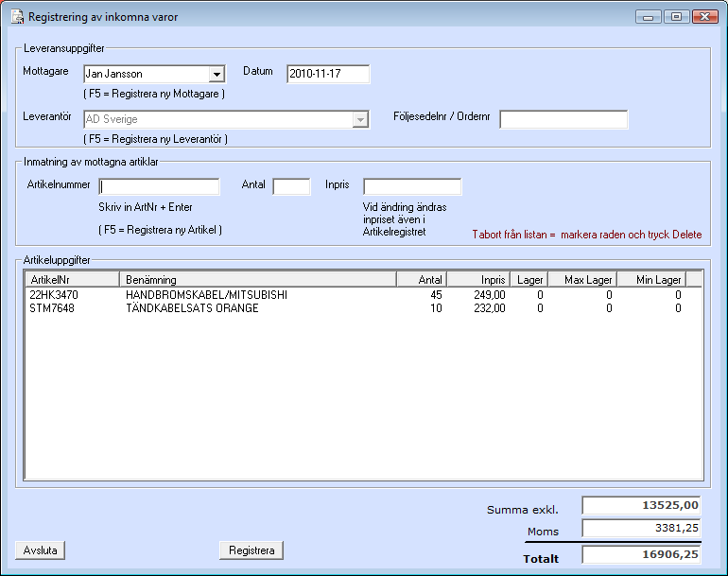Open the Leverantör dropdown arrow
This screenshot has width=728, height=576.
tap(360, 120)
